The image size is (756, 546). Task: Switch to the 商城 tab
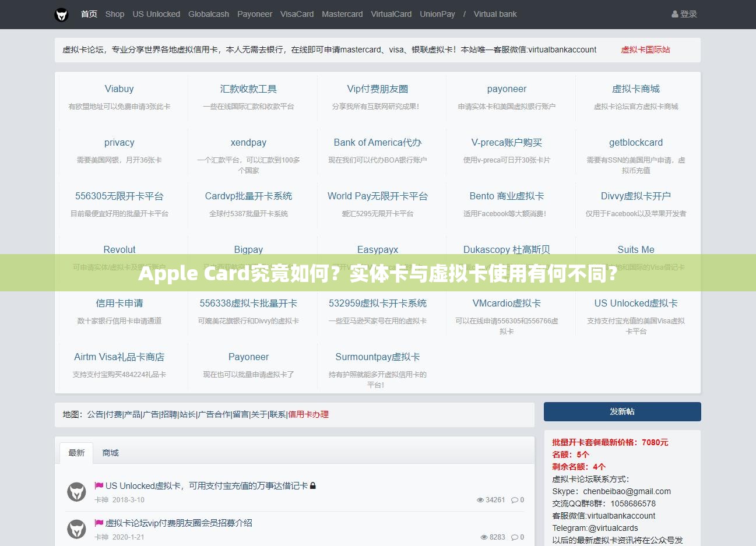[110, 453]
